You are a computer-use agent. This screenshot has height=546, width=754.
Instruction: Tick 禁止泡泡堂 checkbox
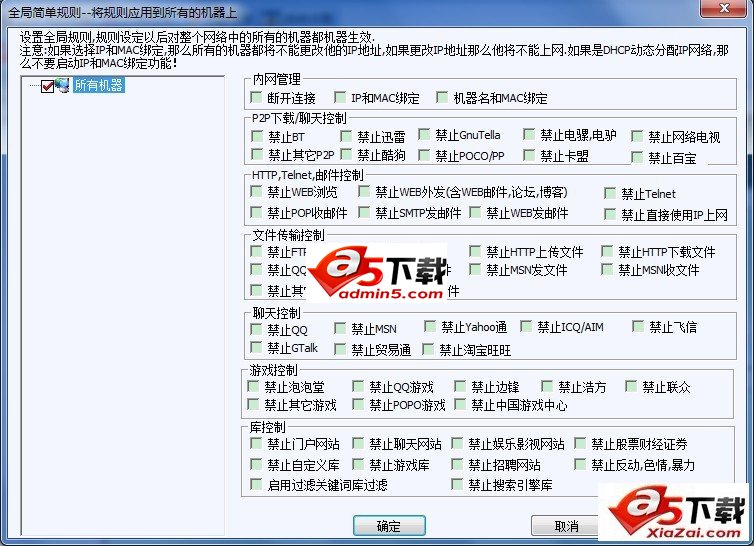pos(253,386)
